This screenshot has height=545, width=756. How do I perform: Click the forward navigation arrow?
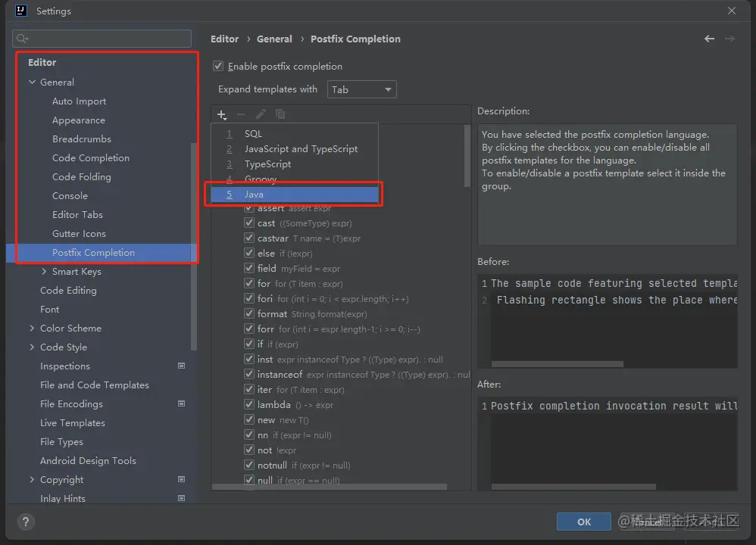tap(730, 39)
